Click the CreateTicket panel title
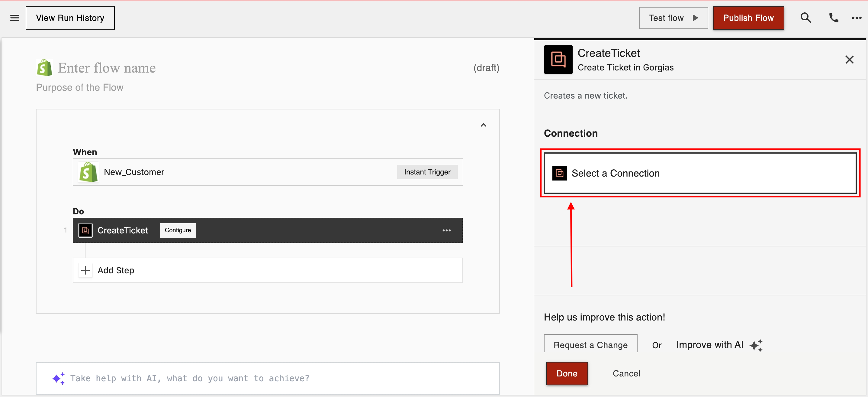This screenshot has width=868, height=397. click(x=609, y=53)
